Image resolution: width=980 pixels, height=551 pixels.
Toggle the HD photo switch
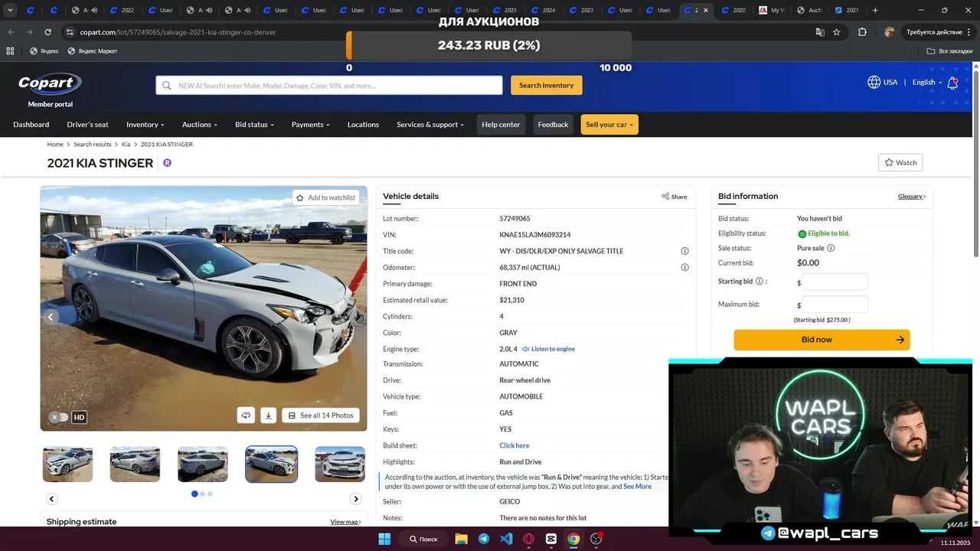59,417
